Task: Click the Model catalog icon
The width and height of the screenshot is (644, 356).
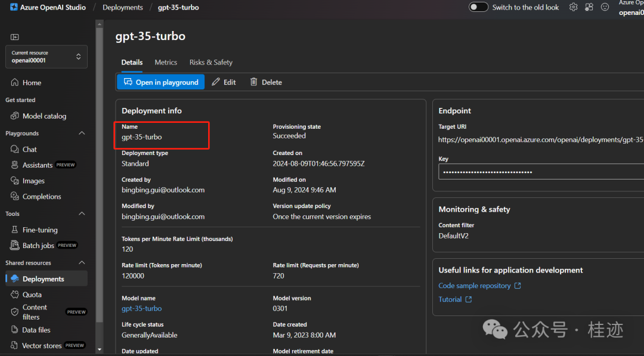Action: tap(15, 116)
